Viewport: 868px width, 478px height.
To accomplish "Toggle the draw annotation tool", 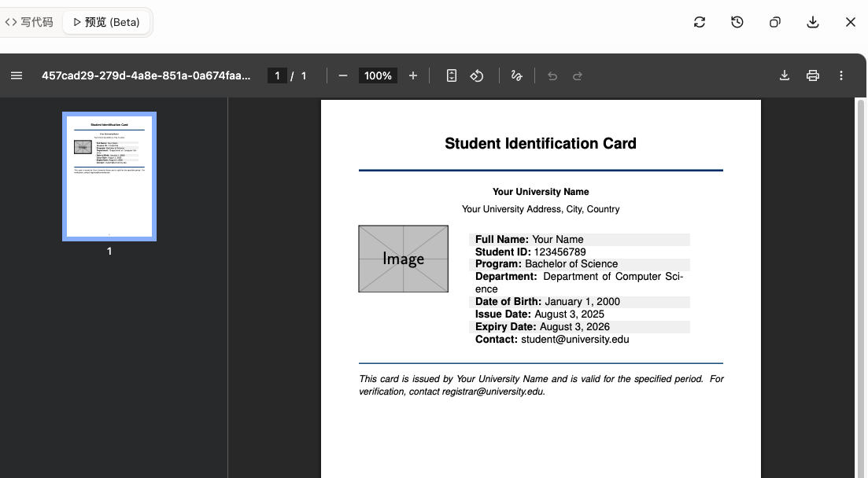I will pyautogui.click(x=517, y=75).
